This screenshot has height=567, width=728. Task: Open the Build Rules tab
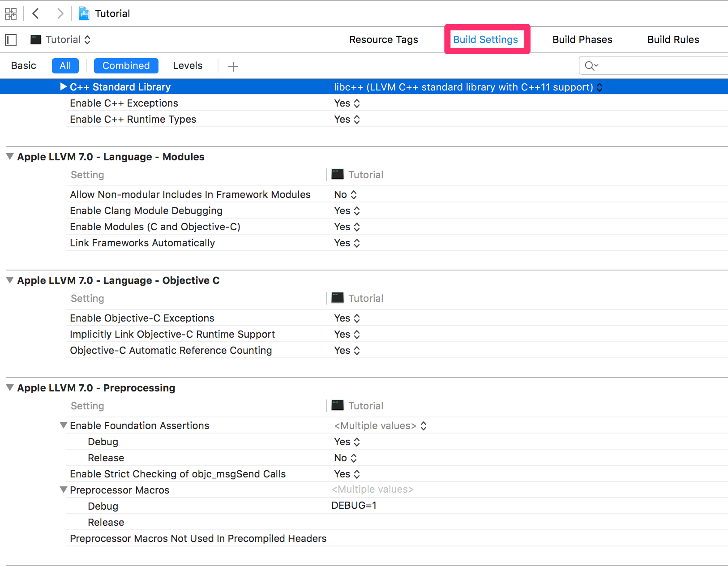click(x=673, y=39)
